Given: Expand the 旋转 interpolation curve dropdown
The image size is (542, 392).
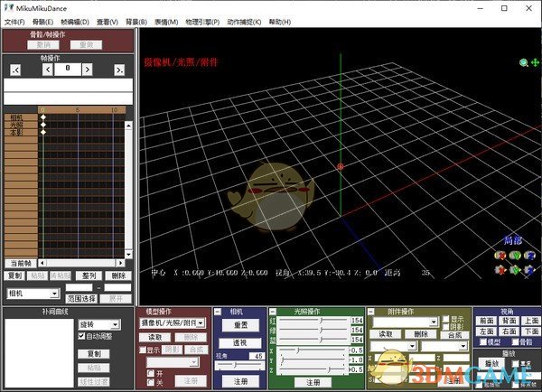Looking at the screenshot, I should point(114,323).
